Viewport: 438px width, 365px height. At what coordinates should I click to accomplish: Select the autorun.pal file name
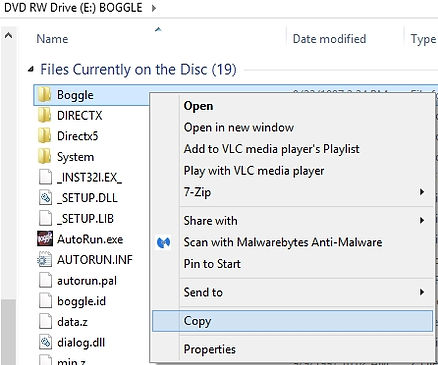point(87,281)
